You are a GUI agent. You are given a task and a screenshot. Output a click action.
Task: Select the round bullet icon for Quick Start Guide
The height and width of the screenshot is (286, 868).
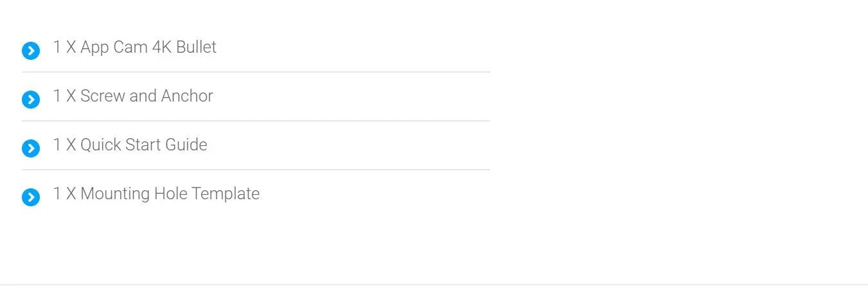[31, 148]
